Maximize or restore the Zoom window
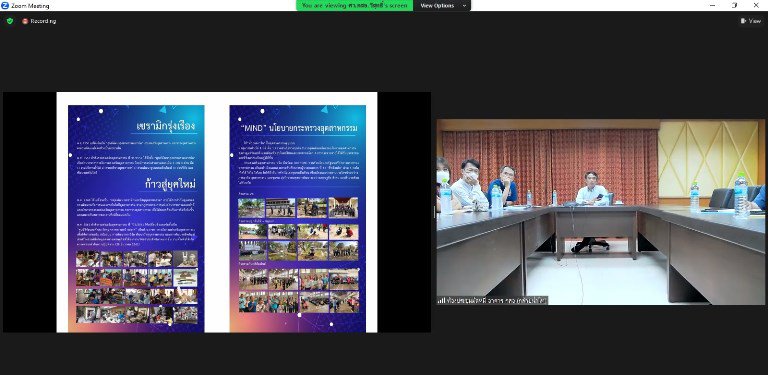768x375 pixels. 734,5
